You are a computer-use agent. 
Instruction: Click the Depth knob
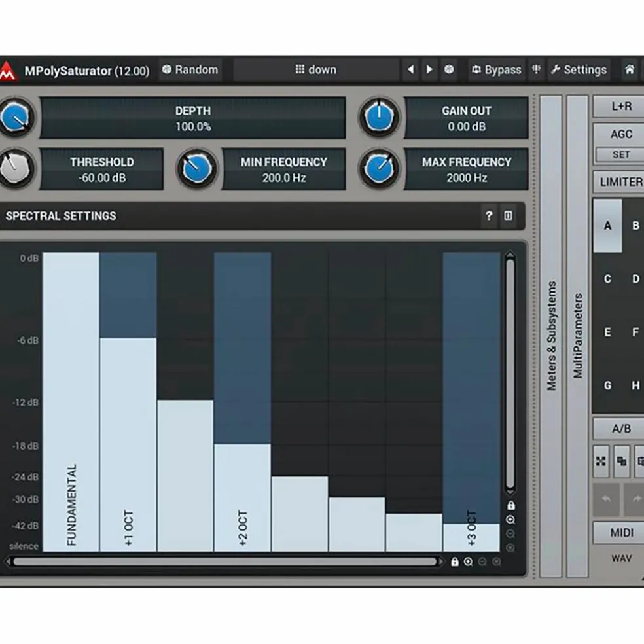coord(16,117)
